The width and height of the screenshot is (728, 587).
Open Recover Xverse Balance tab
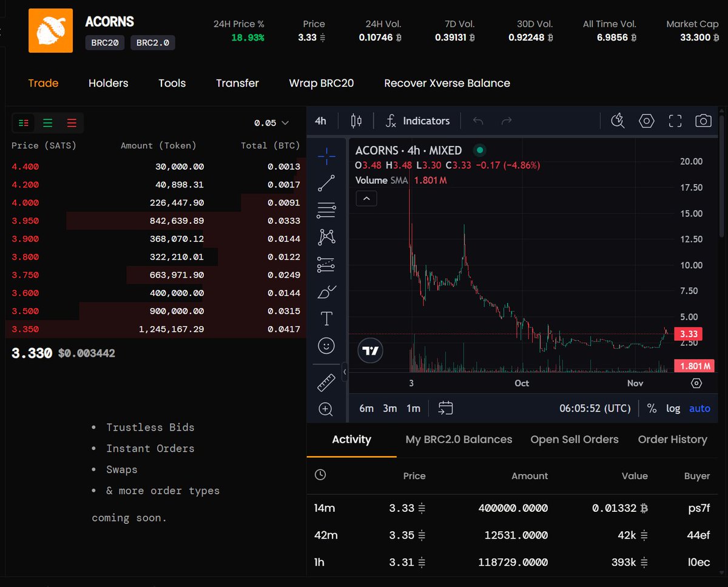(447, 83)
